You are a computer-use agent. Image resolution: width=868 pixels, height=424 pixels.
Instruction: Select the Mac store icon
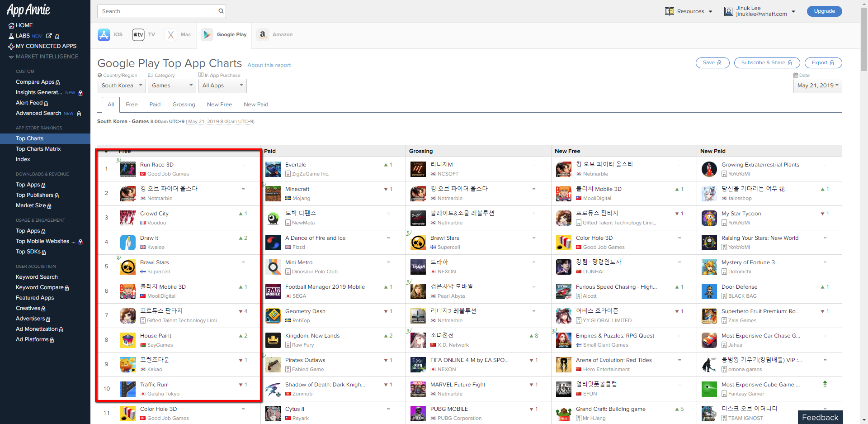tap(171, 35)
